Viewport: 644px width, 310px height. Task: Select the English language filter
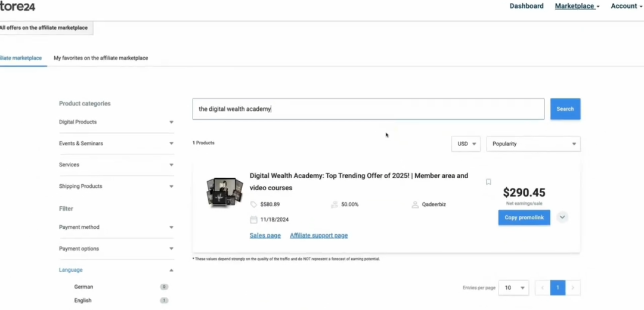click(83, 300)
